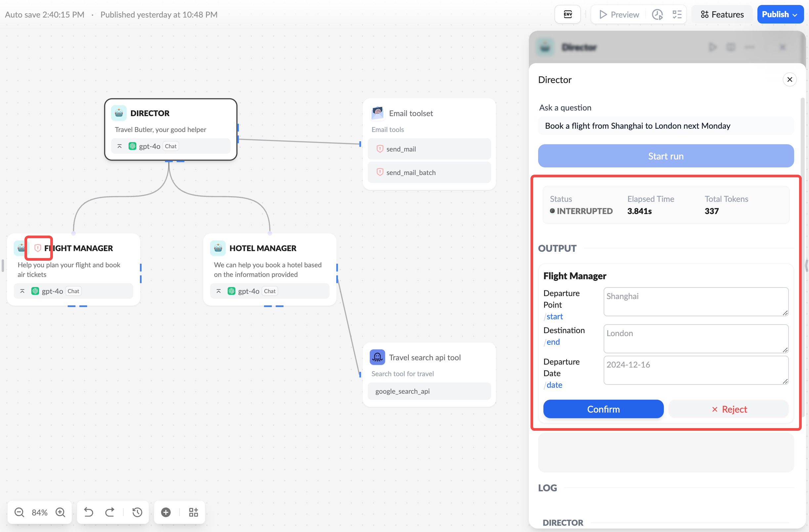Screen dimensions: 809x532
Task: Expand the DIRECTOR log section
Action: (x=565, y=521)
